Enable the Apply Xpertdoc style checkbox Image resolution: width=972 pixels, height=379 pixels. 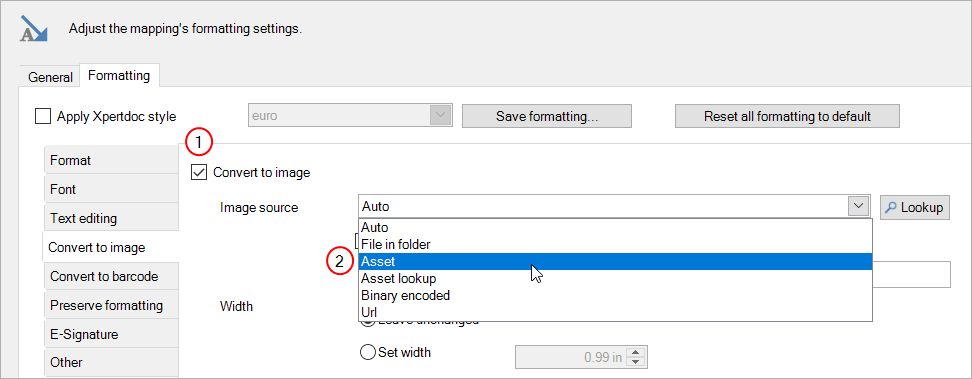[43, 116]
